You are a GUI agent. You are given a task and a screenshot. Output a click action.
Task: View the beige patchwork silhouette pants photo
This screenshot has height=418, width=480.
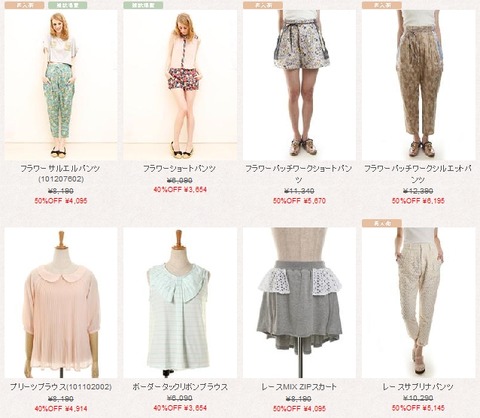[x=418, y=85]
